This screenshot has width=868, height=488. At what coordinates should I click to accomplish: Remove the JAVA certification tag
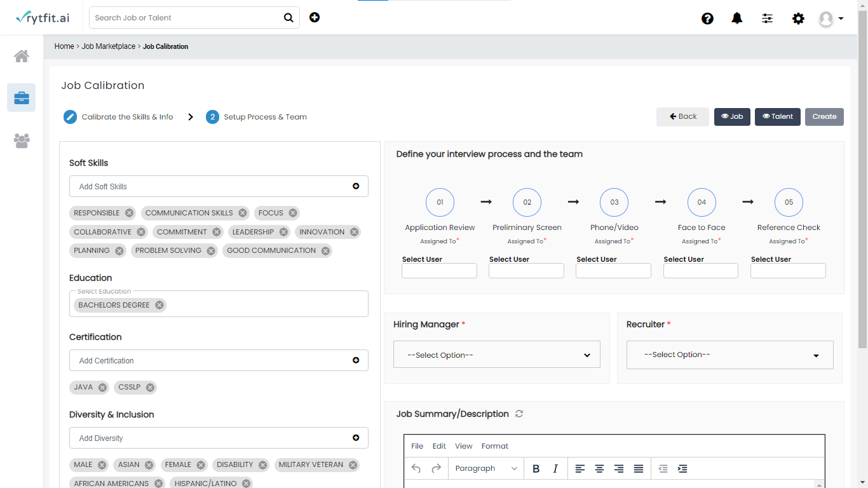(x=102, y=387)
